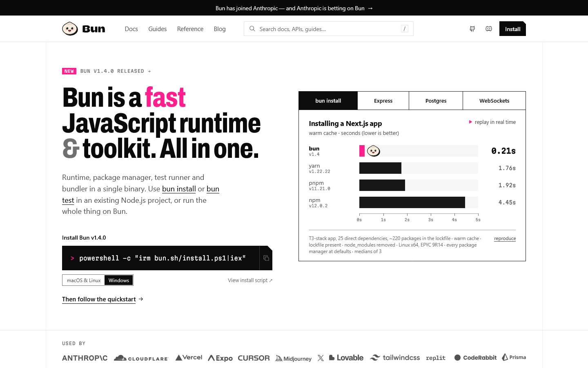Switch to the Postgres benchmark tab
Viewport: 588px width, 368px height.
click(436, 101)
